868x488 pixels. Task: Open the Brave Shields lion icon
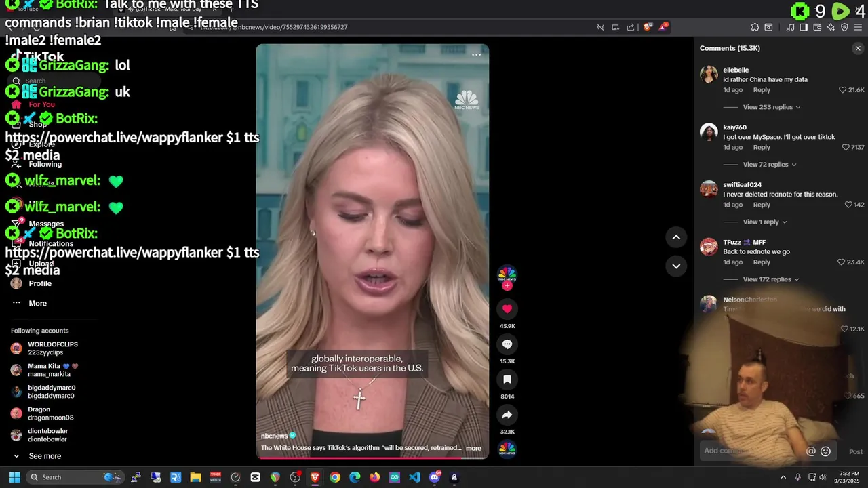648,27
